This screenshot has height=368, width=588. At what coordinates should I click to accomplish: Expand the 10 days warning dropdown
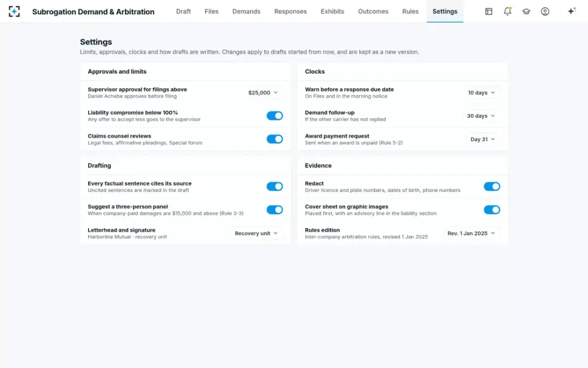pos(482,93)
